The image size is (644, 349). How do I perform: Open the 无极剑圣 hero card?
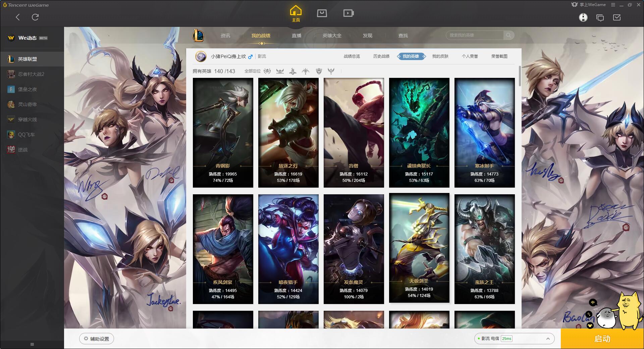419,248
